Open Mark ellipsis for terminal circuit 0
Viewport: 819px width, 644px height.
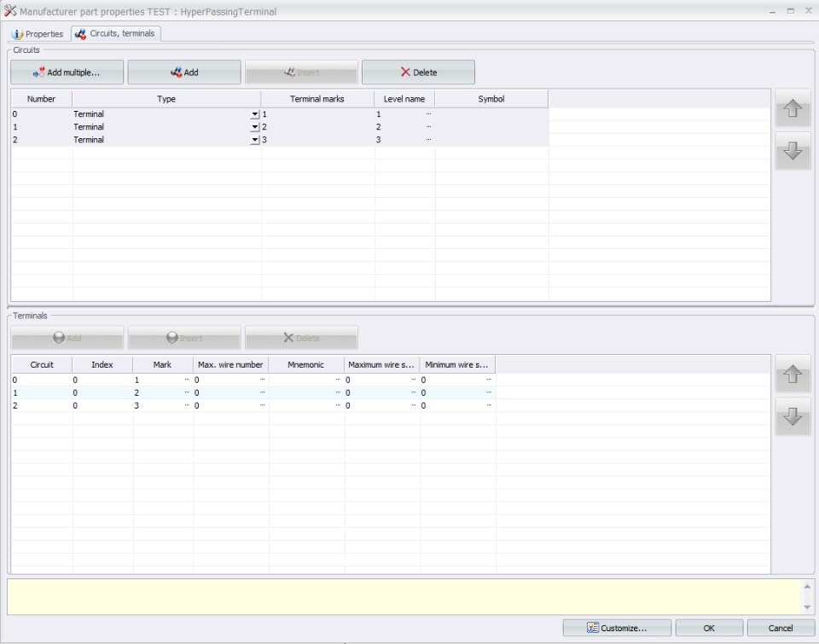coord(187,380)
